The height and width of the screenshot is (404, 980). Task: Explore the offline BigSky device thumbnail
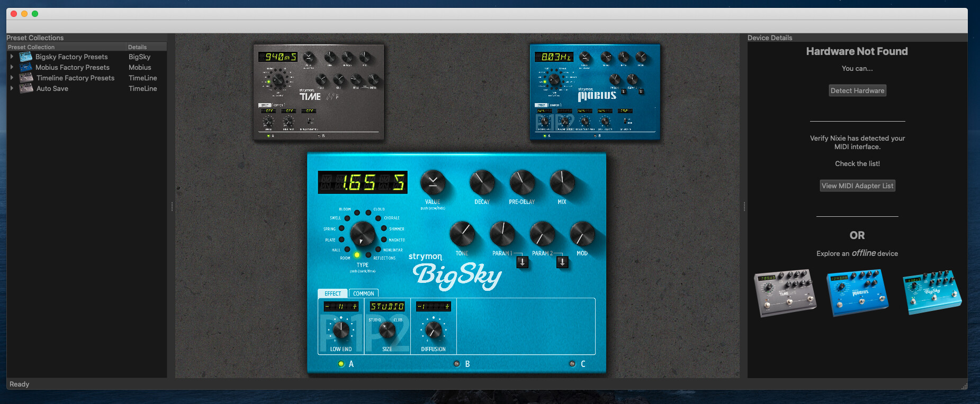point(932,292)
